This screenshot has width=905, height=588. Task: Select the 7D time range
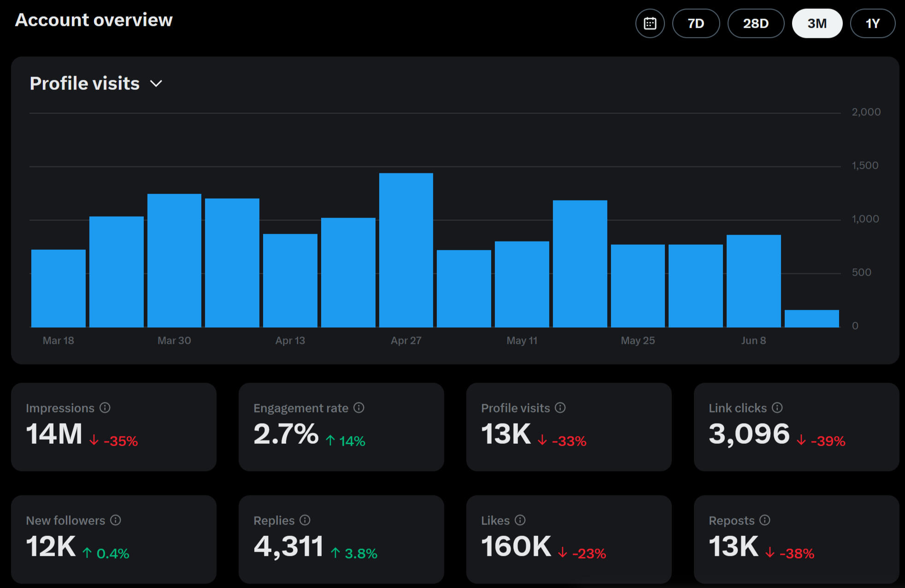click(x=696, y=24)
